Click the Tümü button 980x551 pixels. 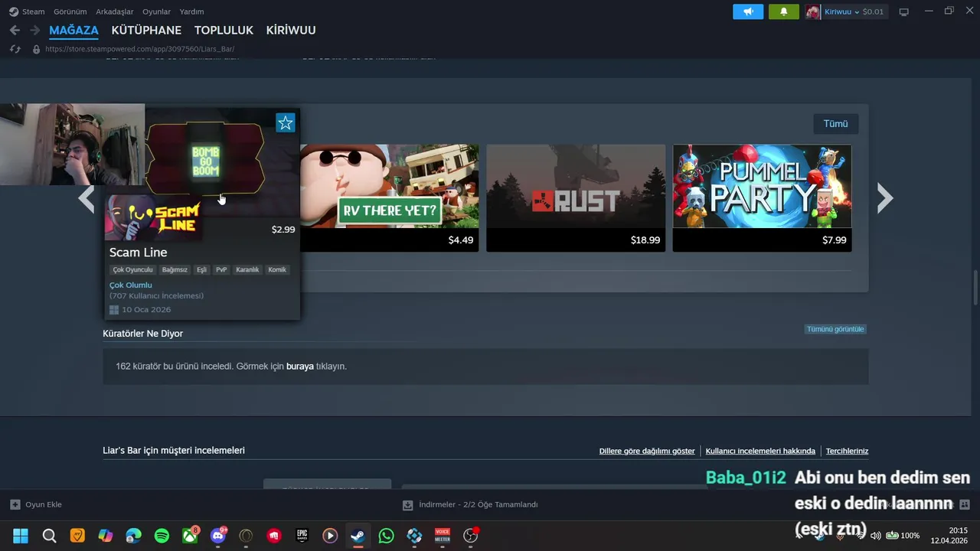[835, 123]
